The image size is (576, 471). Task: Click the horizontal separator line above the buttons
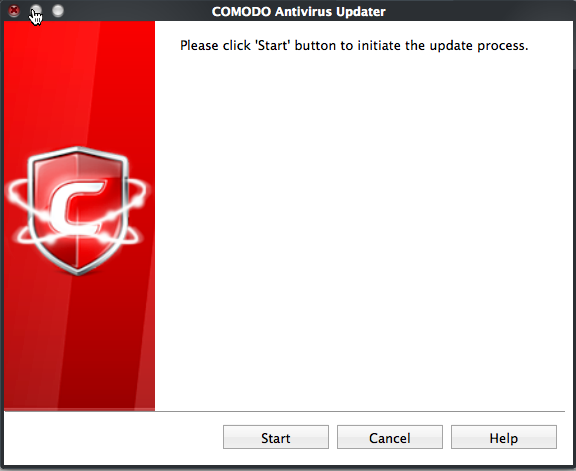(x=284, y=411)
